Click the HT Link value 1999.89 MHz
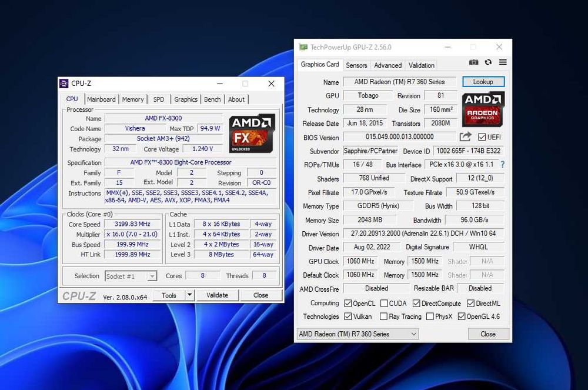The height and width of the screenshot is (390, 588). tap(132, 254)
